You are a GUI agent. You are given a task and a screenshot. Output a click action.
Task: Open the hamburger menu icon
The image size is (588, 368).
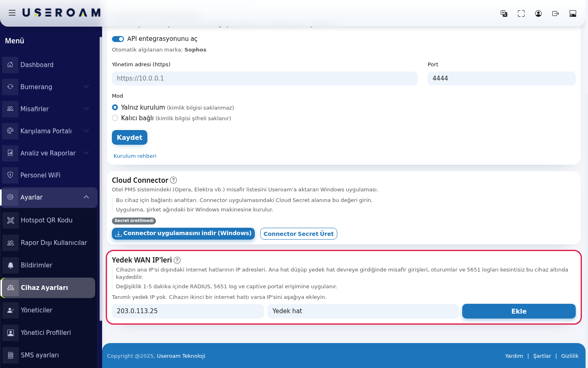tap(12, 13)
